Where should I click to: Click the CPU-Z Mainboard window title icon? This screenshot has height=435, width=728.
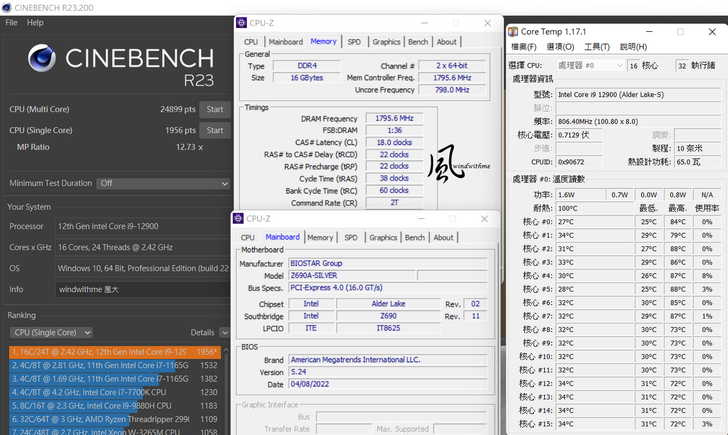tap(240, 218)
